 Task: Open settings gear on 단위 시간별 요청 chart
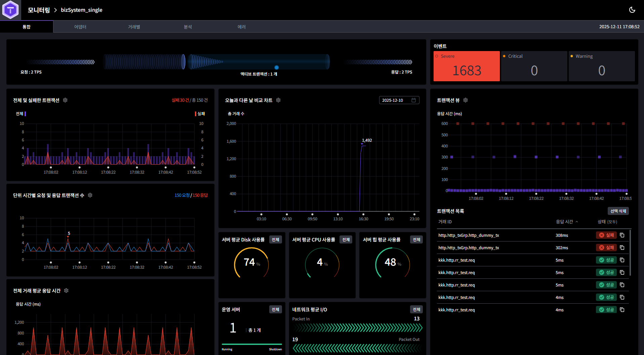pos(90,195)
